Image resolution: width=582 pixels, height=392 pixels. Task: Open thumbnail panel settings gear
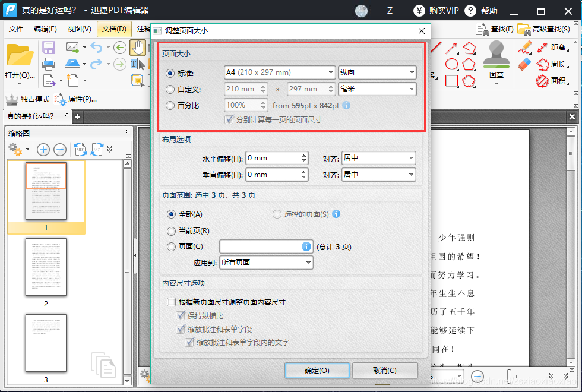click(15, 149)
